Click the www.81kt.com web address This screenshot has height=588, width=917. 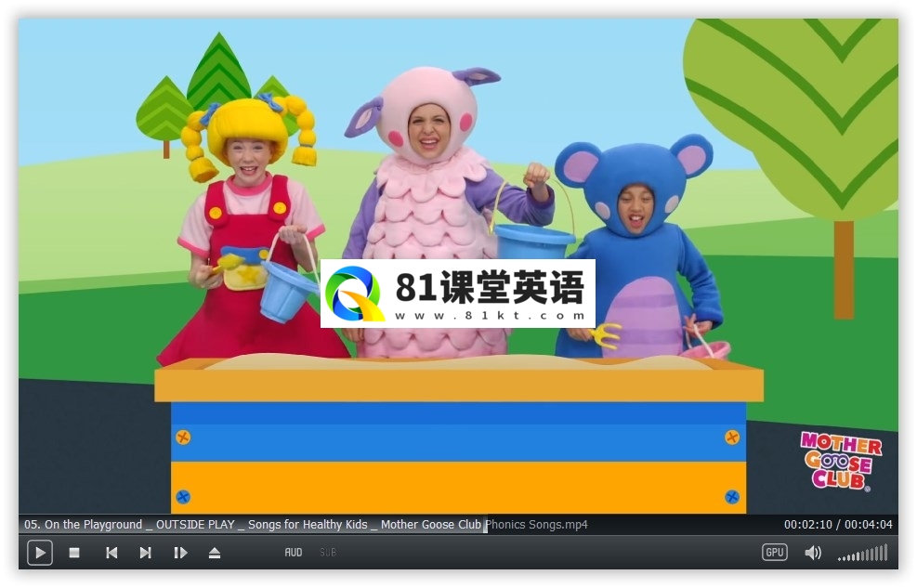coord(490,316)
